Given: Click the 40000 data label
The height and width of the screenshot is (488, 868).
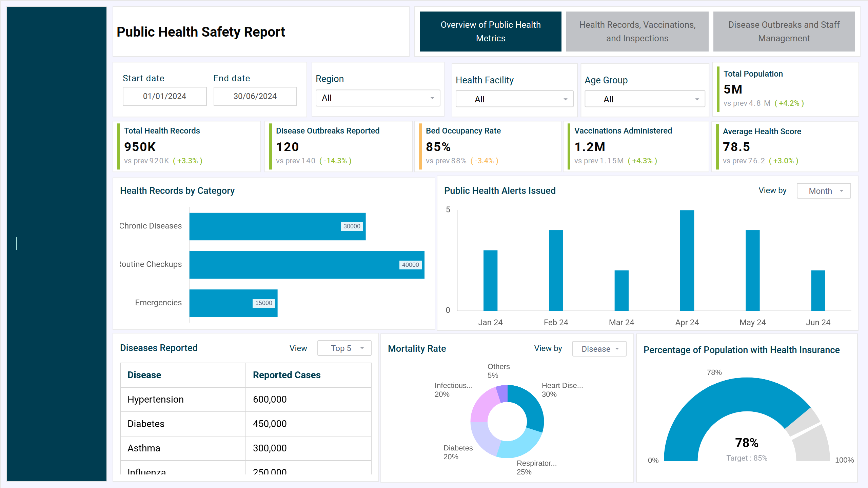Looking at the screenshot, I should pyautogui.click(x=410, y=265).
